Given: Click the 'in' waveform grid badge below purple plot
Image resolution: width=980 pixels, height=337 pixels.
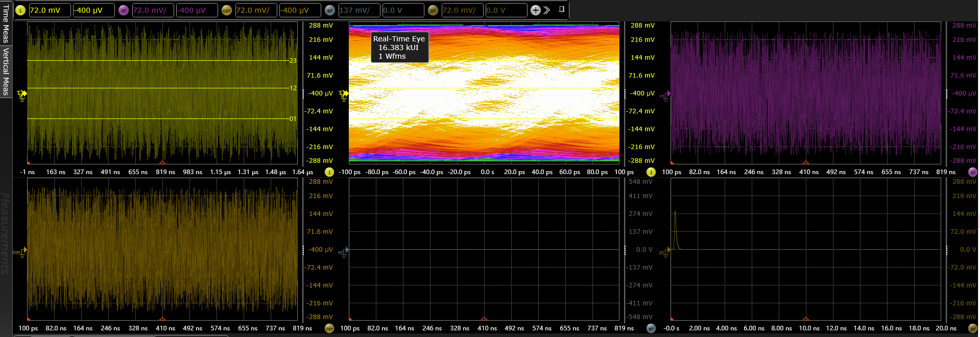Looking at the screenshot, I should pyautogui.click(x=972, y=172).
